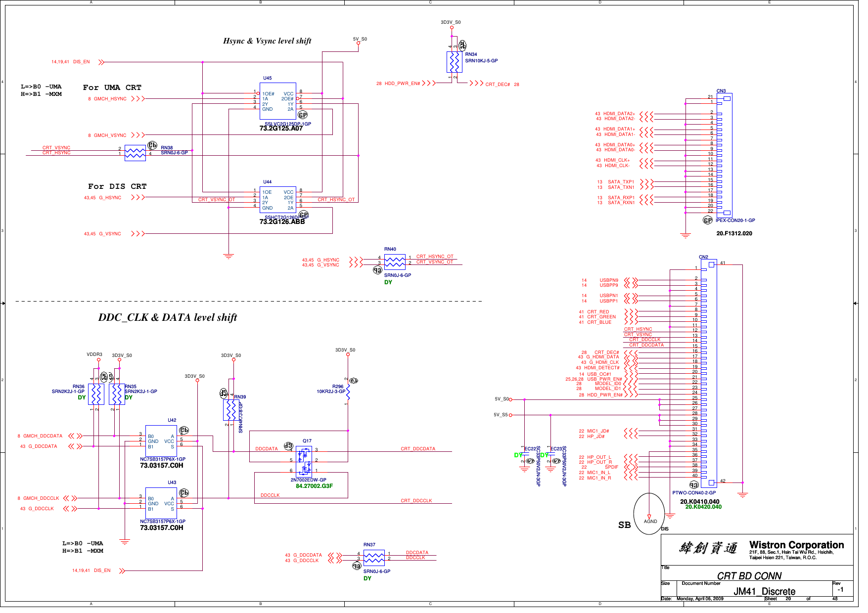Screen dimensions: 868x613
Task: Click the 5V_S0 power symbol above U45
Action: (359, 43)
